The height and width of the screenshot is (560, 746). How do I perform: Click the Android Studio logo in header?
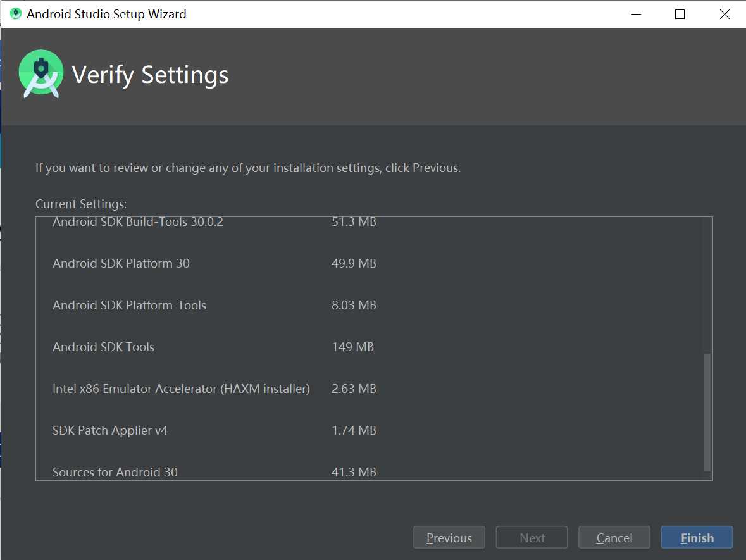point(41,74)
